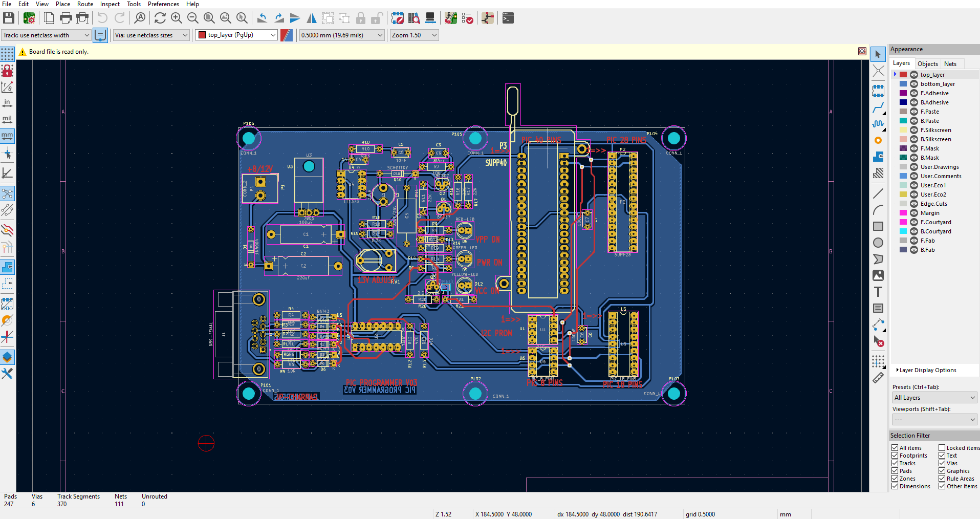Open grid size 0.5000 mm dropdown
The width and height of the screenshot is (980, 519).
[342, 35]
